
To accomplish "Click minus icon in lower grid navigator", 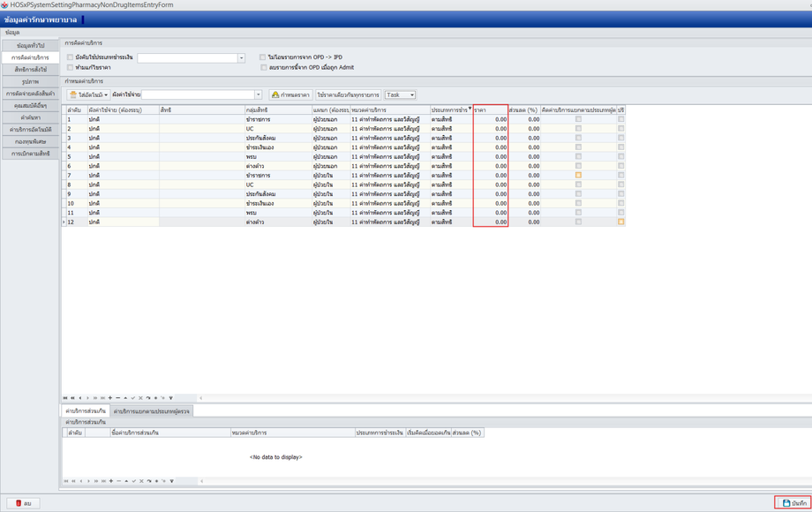I will (118, 481).
